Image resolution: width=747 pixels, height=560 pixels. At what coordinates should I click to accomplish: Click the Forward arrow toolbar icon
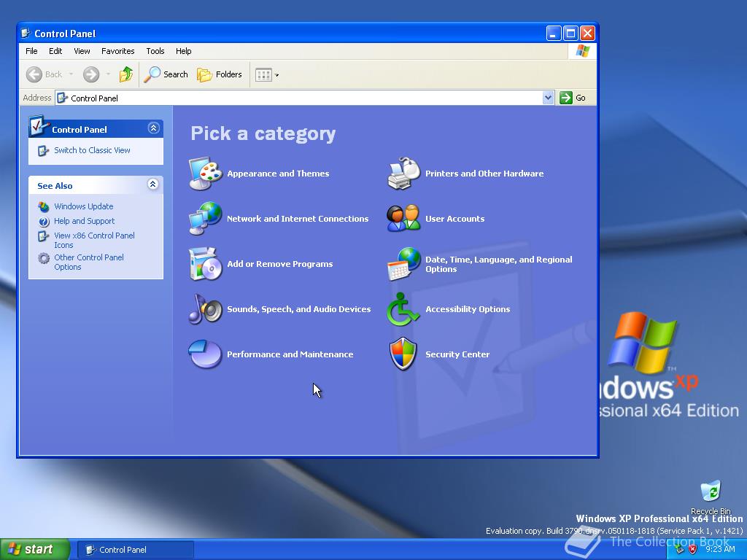pos(91,74)
